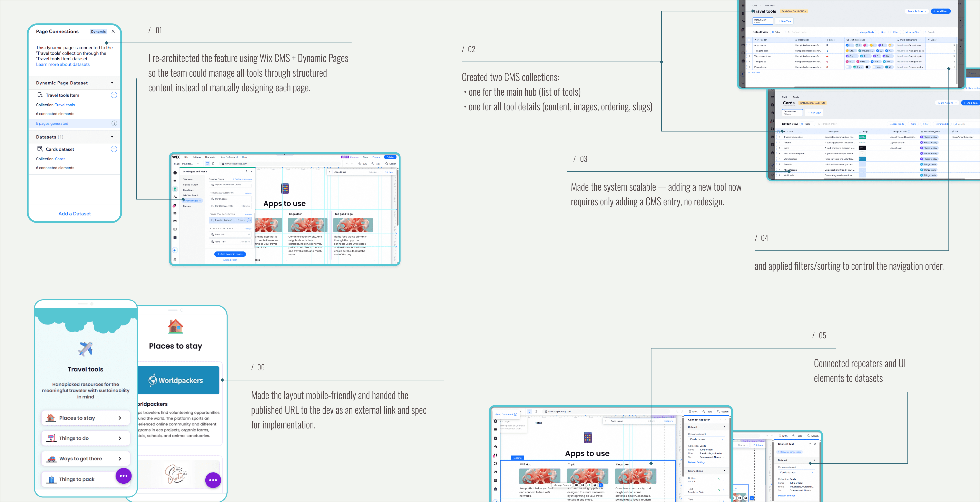Screen dimensions: 980x502
Task: Select Blog Pages in Site Pages and Menu
Action: click(189, 190)
